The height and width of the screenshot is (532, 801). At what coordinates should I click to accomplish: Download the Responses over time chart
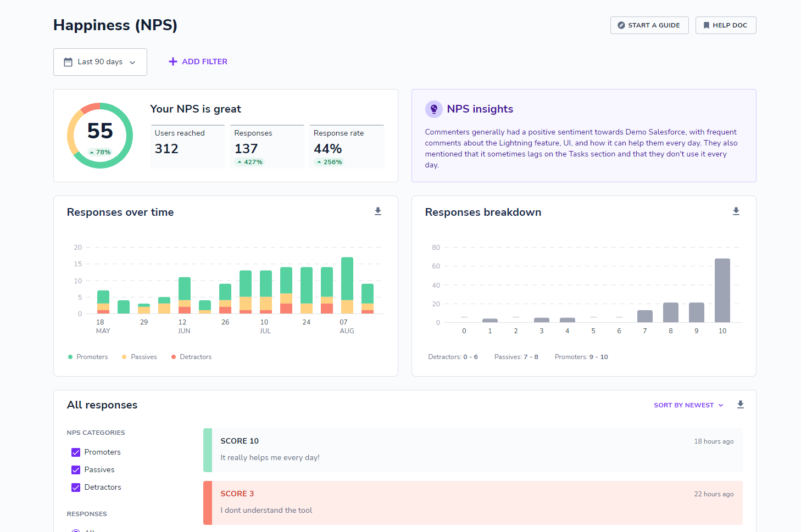tap(378, 211)
